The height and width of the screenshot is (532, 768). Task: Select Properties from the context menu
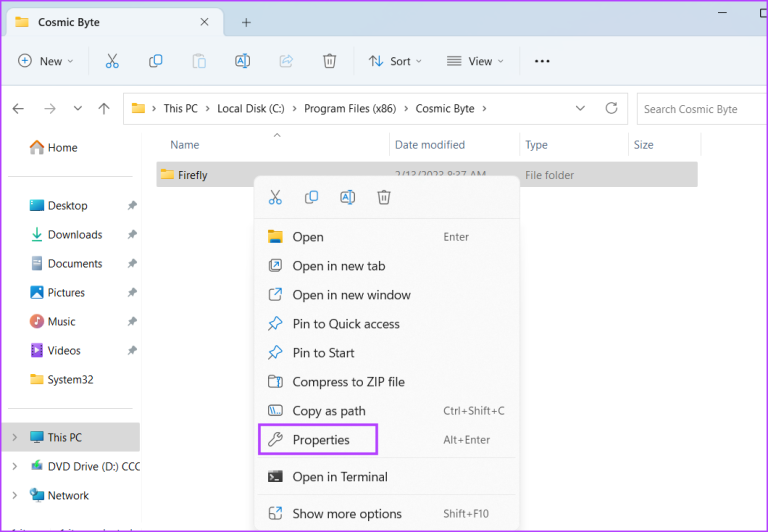point(320,440)
